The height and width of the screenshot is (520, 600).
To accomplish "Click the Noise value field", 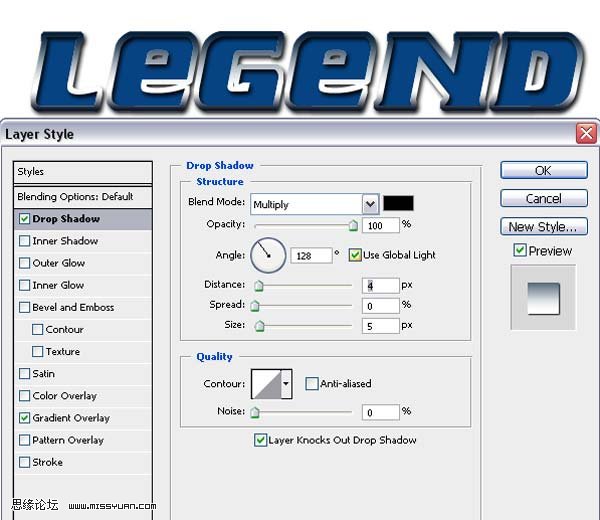I will (x=381, y=412).
